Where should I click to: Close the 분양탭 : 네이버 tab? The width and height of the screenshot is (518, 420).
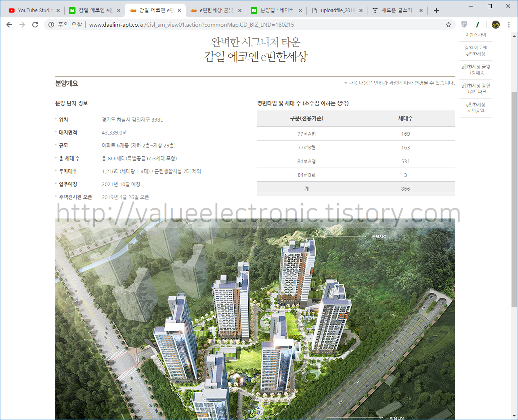[x=300, y=10]
